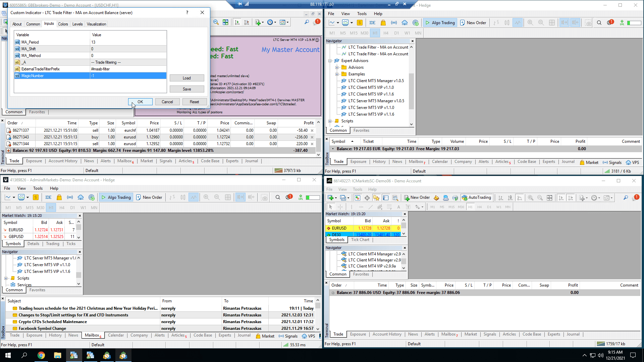Switch to the Colors tab in dialog
644x362 pixels.
coord(63,24)
